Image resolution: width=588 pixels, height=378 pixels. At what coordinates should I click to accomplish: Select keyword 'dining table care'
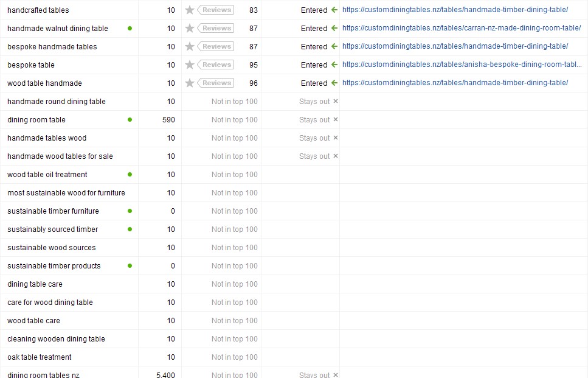click(x=35, y=284)
